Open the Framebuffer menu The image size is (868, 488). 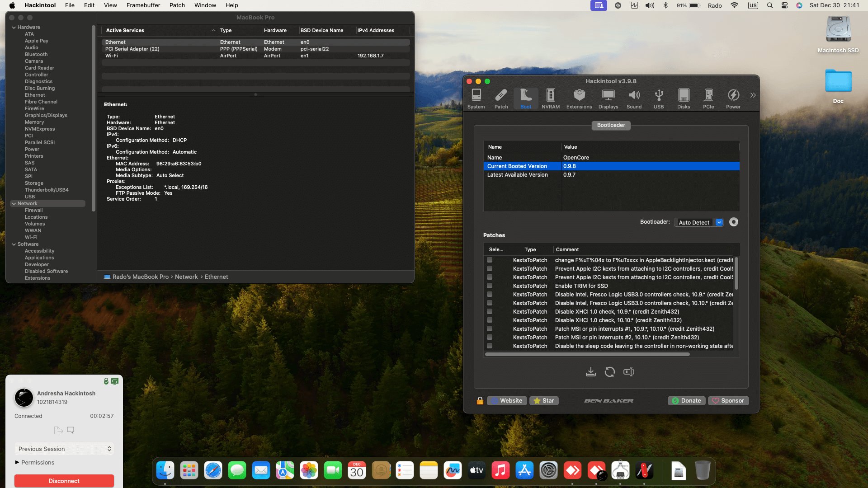pyautogui.click(x=143, y=5)
